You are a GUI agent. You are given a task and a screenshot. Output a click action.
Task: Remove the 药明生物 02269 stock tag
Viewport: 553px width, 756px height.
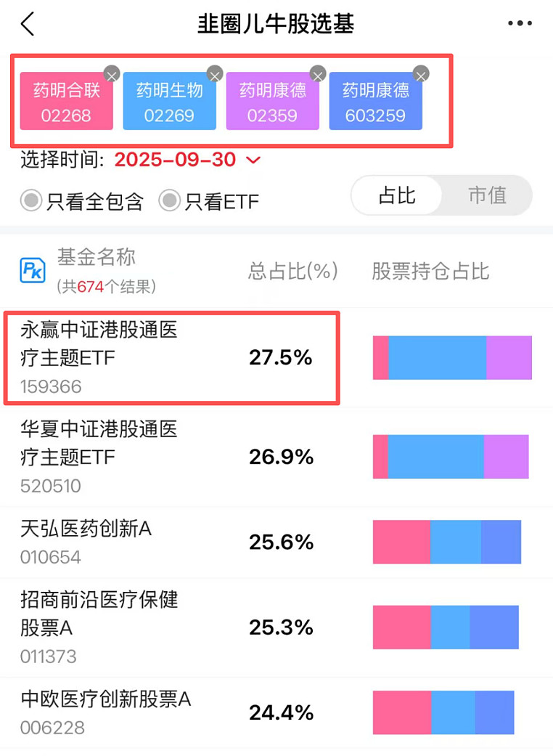pos(214,73)
